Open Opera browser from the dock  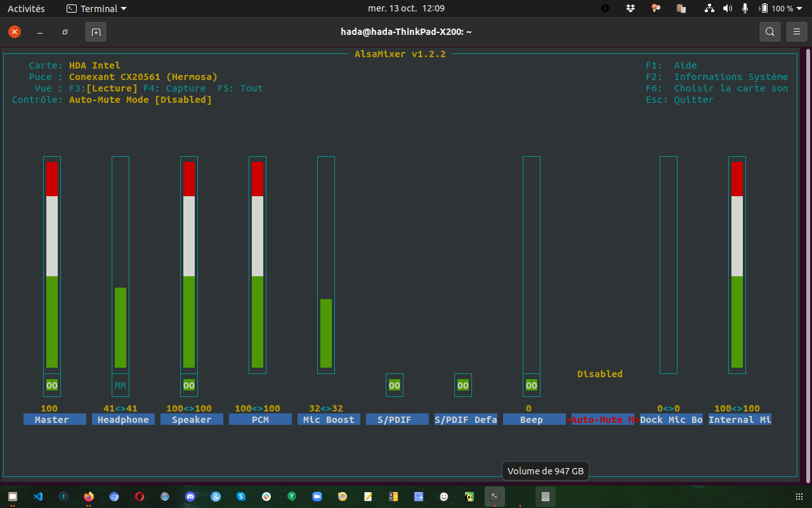[x=140, y=497]
